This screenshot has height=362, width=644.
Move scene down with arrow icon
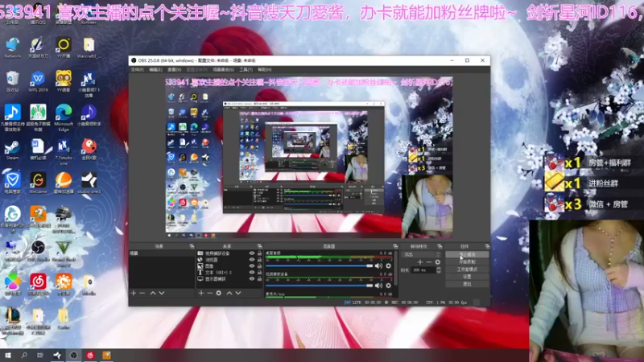point(162,293)
